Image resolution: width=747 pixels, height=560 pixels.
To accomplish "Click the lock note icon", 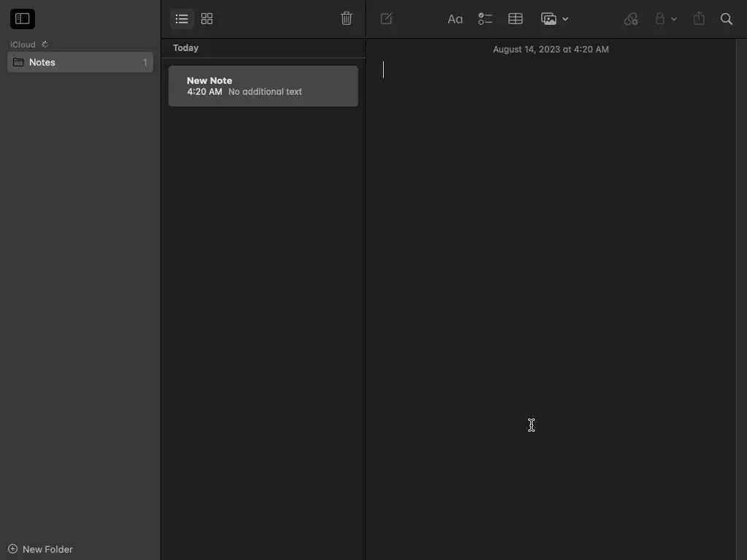I will (659, 18).
